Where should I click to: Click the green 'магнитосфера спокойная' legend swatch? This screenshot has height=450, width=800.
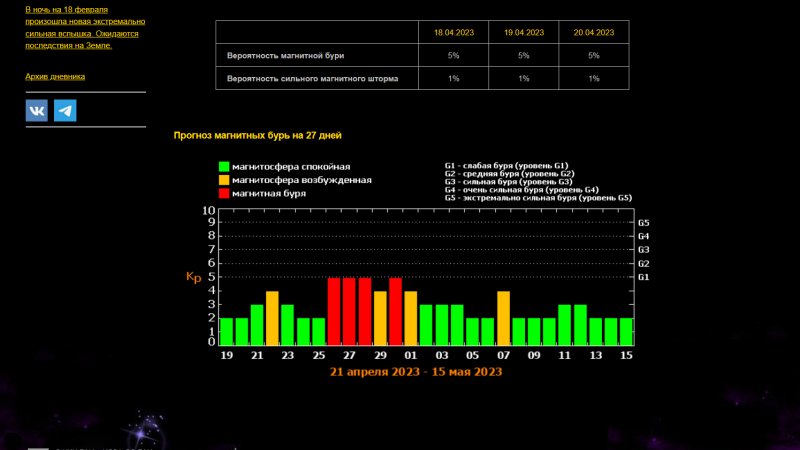pos(224,166)
